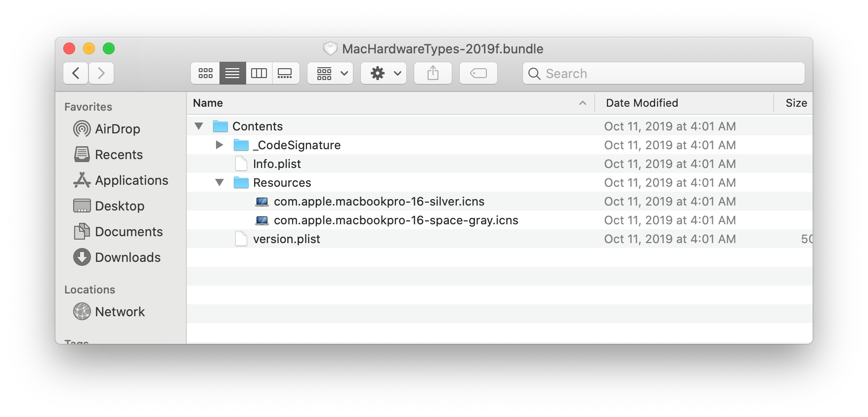
Task: Open Applications from the sidebar
Action: pos(131,180)
